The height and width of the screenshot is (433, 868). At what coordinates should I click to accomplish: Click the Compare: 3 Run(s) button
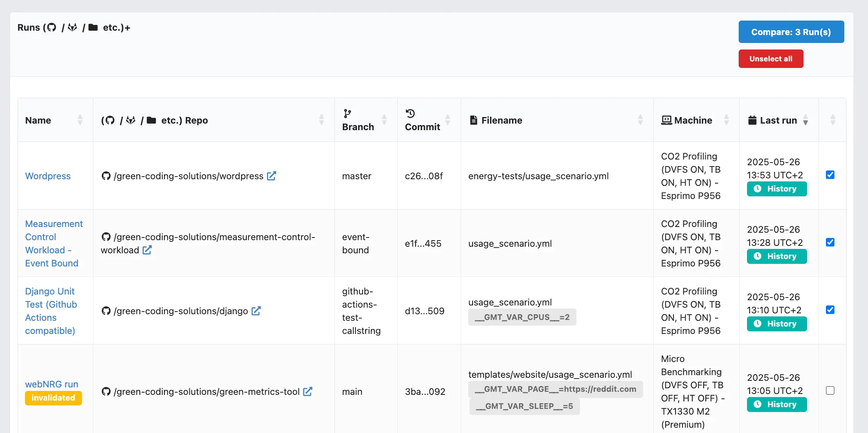coord(791,32)
